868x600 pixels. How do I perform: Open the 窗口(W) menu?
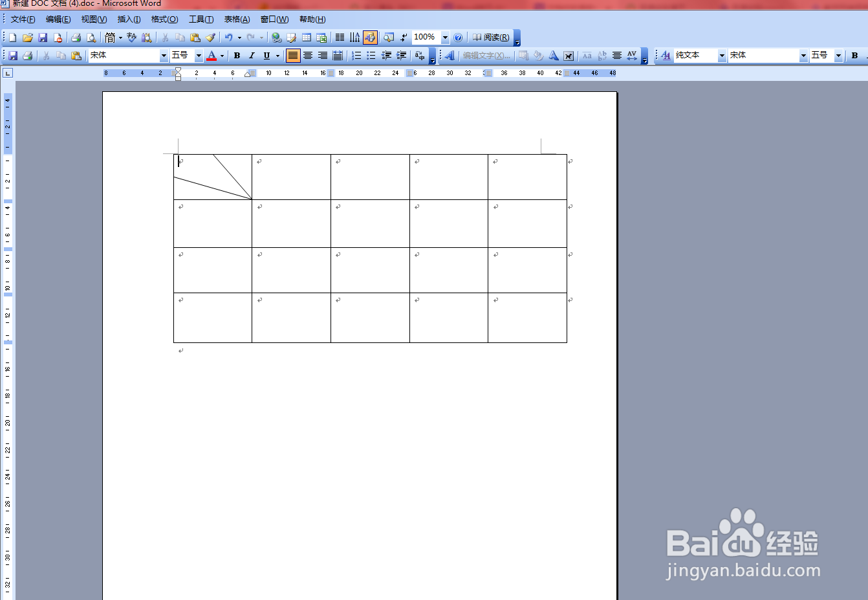(x=274, y=19)
